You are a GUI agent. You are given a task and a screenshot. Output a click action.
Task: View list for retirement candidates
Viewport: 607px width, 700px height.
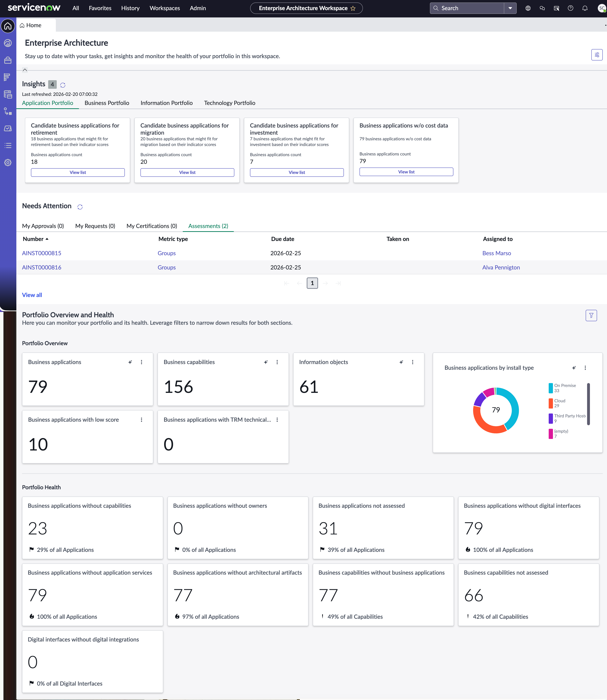click(x=78, y=173)
